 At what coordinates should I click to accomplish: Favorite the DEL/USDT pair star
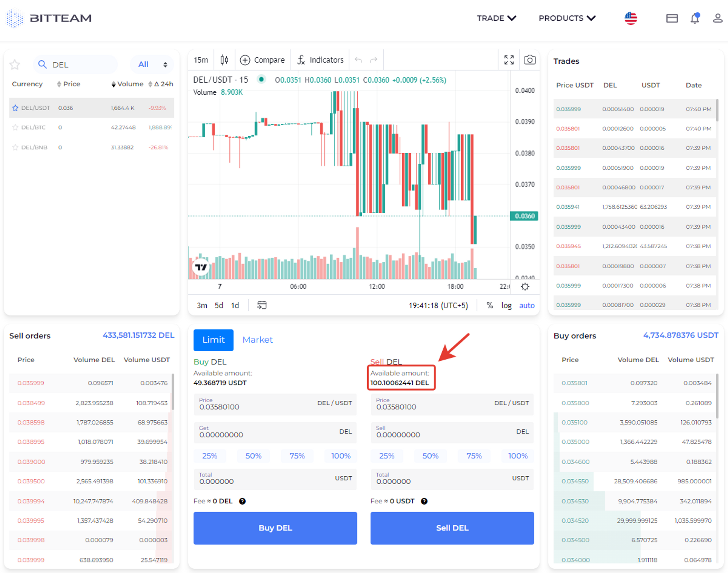click(15, 108)
